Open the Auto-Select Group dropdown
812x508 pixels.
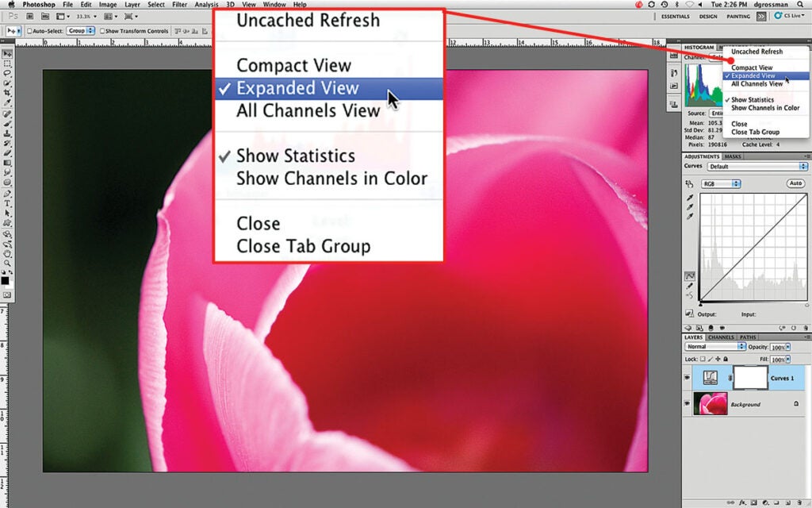tap(80, 31)
